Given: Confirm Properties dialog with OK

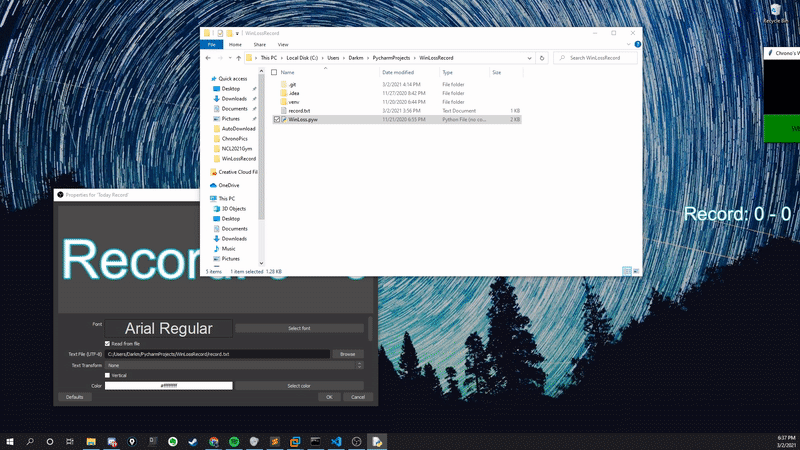Looking at the screenshot, I should click(329, 397).
